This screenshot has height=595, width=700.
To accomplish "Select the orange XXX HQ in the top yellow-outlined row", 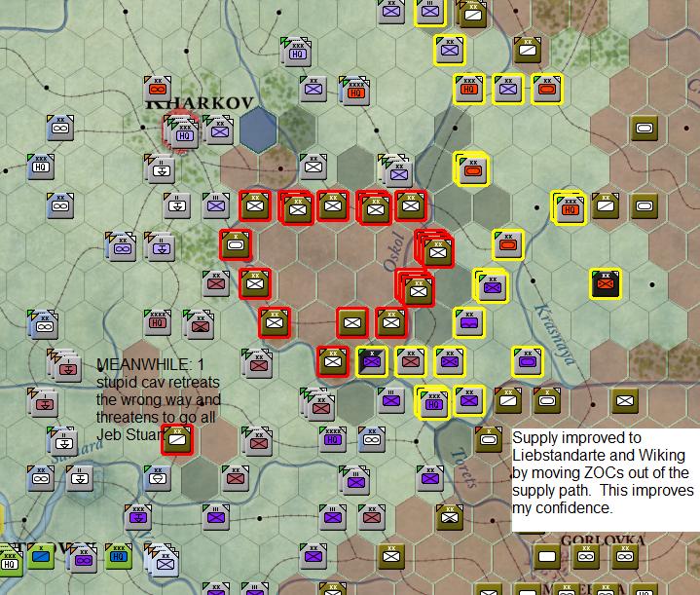I will (x=468, y=89).
